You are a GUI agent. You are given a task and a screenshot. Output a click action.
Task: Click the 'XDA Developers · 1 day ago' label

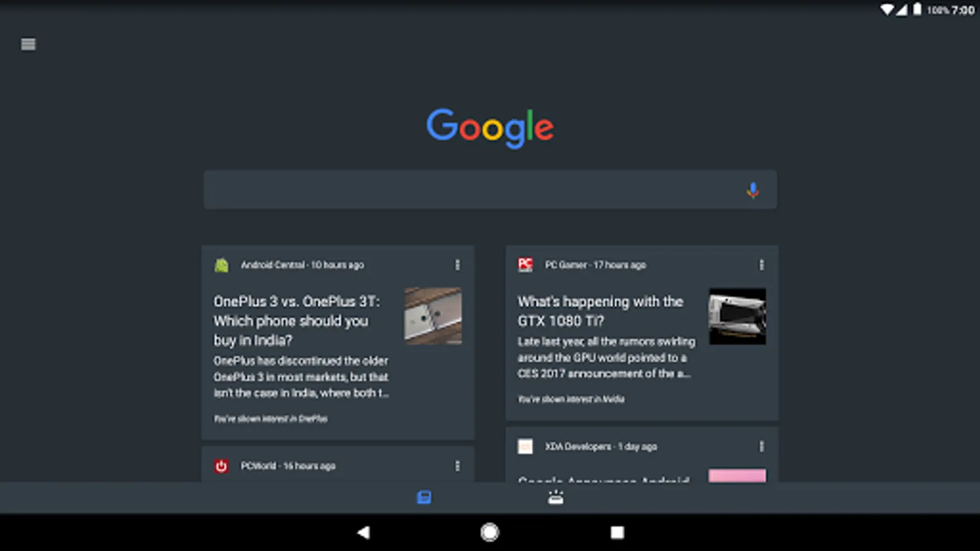click(601, 446)
